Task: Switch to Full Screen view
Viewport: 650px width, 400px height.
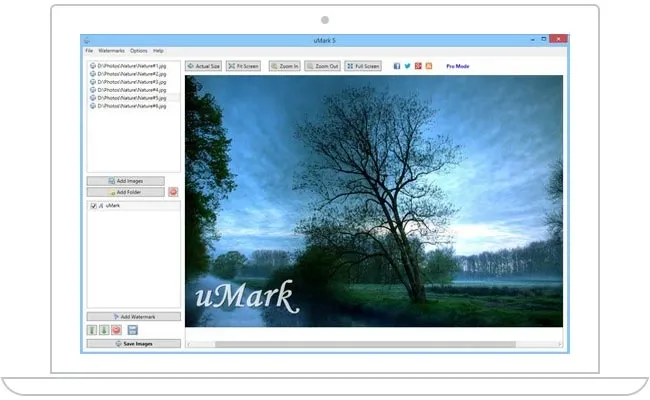Action: [x=363, y=66]
